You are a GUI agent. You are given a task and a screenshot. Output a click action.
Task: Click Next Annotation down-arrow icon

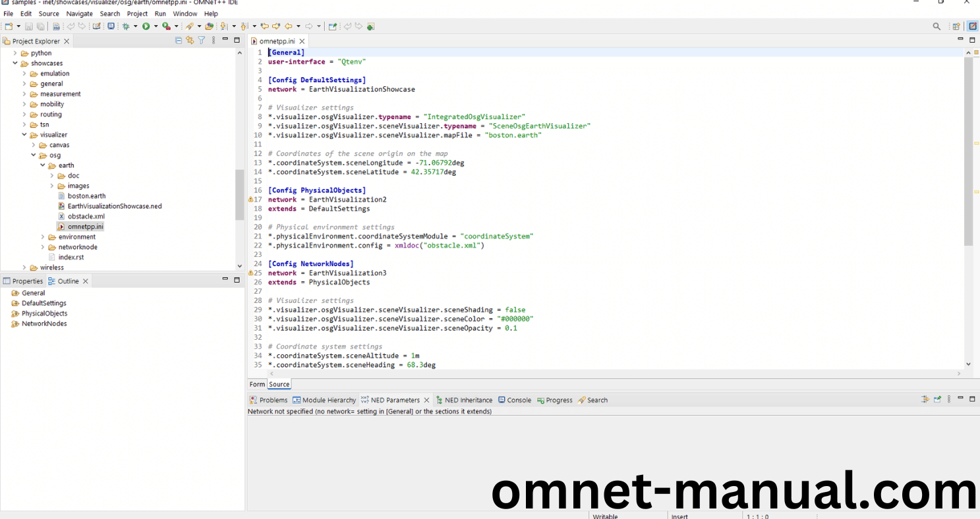pos(223,26)
